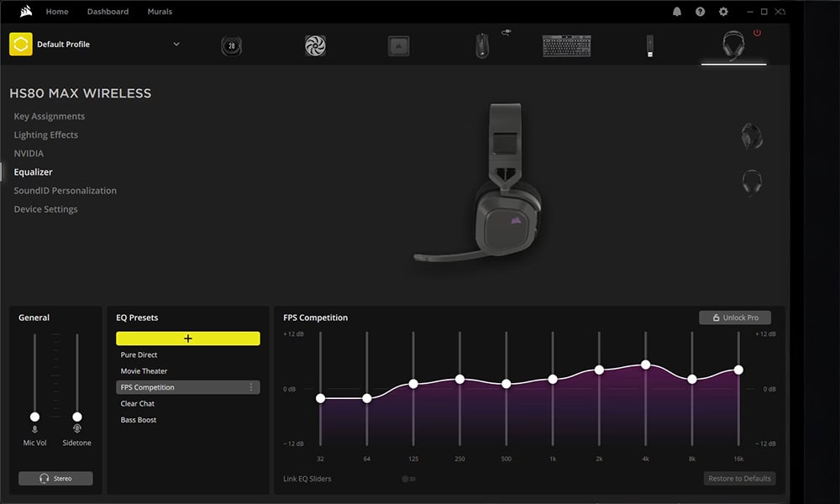Image resolution: width=840 pixels, height=504 pixels.
Task: Click the large headset product image
Action: (479, 182)
